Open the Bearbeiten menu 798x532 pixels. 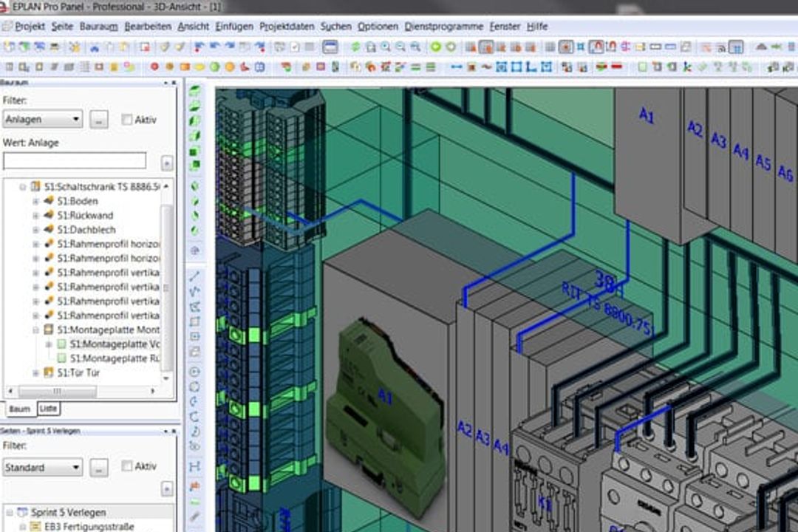coord(148,26)
